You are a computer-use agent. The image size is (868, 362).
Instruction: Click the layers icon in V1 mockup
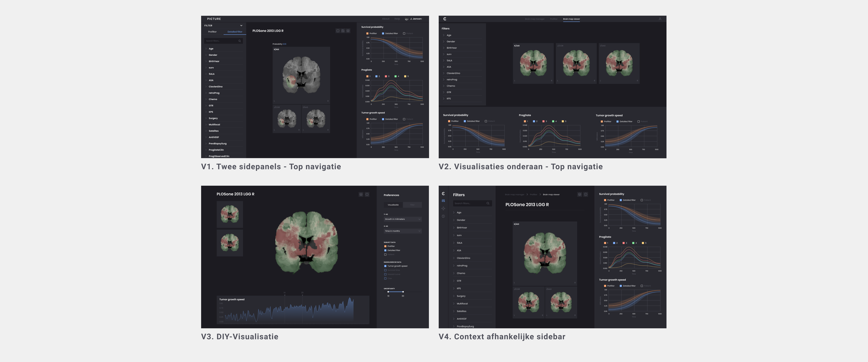pyautogui.click(x=348, y=31)
